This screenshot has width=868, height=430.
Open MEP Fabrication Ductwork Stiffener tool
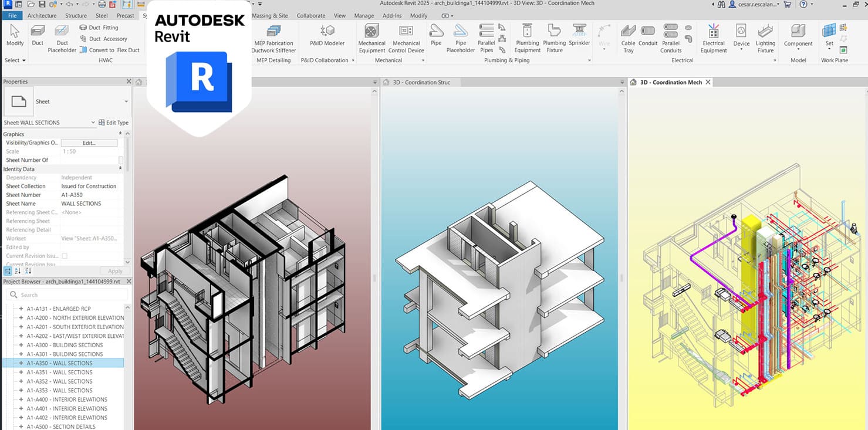coord(273,39)
